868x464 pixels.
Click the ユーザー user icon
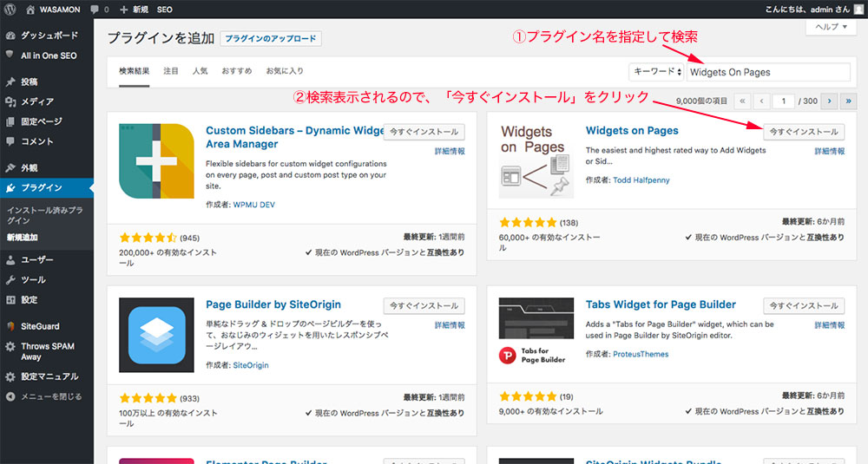(x=10, y=260)
